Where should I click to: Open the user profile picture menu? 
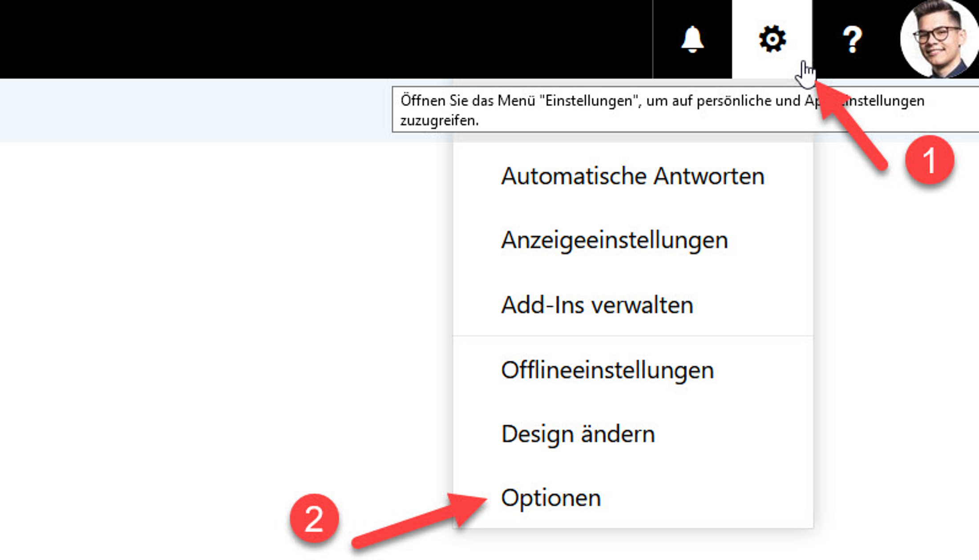(x=939, y=39)
